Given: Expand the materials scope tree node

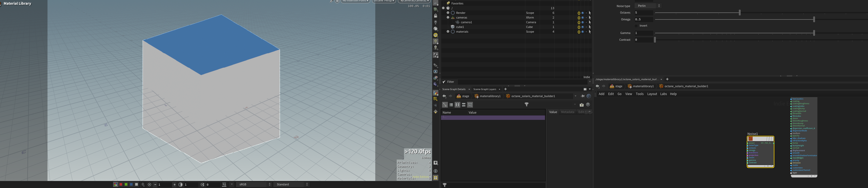Looking at the screenshot, I should pos(448,32).
